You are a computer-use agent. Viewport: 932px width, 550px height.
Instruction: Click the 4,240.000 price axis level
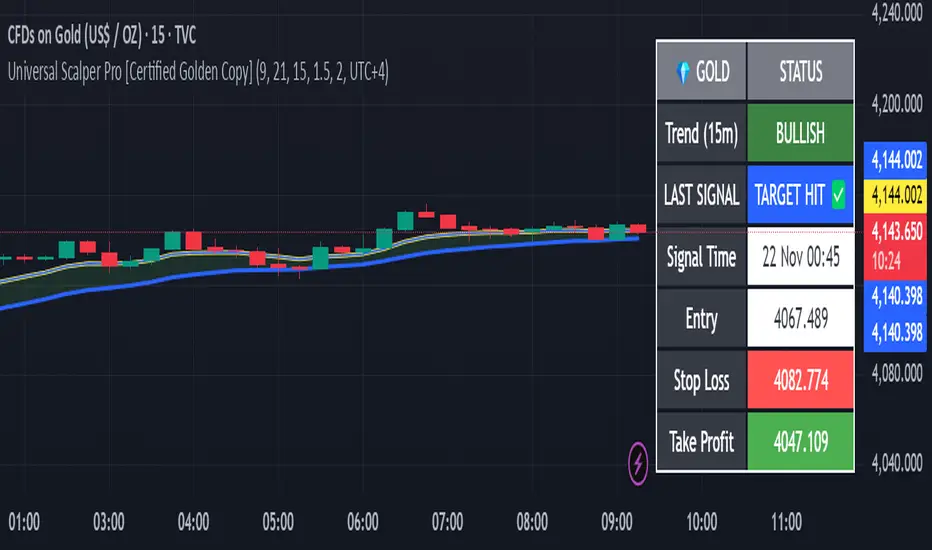(x=897, y=13)
